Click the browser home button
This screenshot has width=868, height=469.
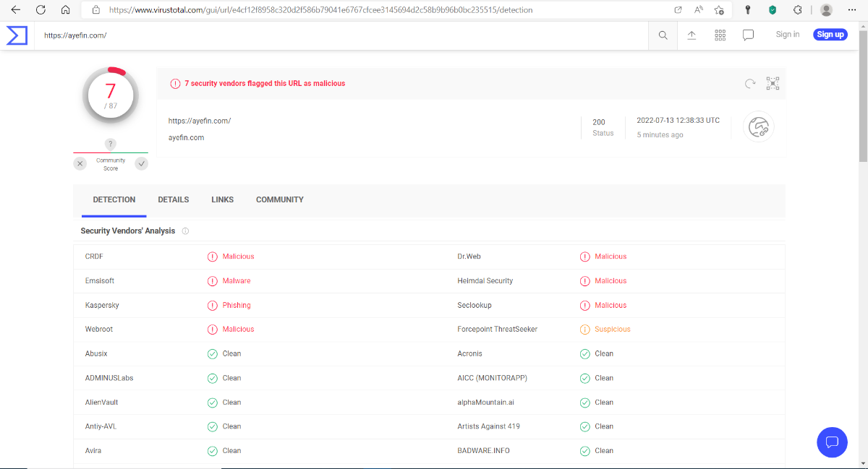point(65,10)
